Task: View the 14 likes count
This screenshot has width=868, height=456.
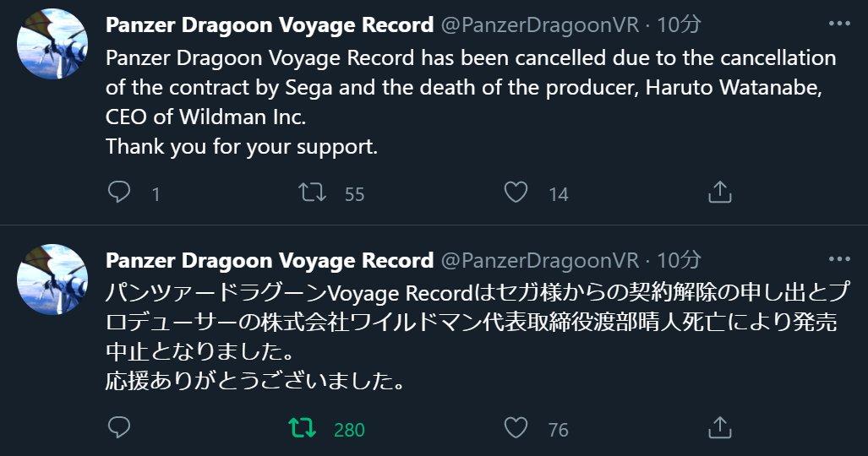Action: [558, 194]
